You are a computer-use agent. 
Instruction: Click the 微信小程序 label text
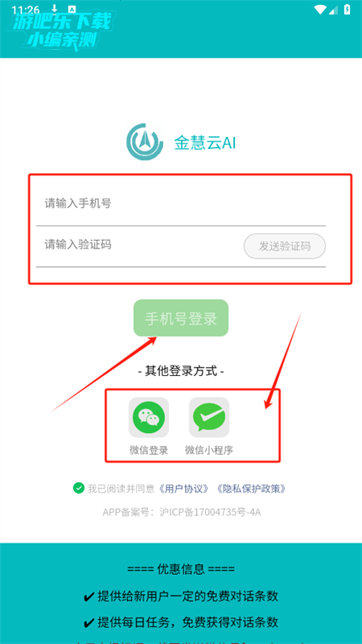[x=209, y=450]
